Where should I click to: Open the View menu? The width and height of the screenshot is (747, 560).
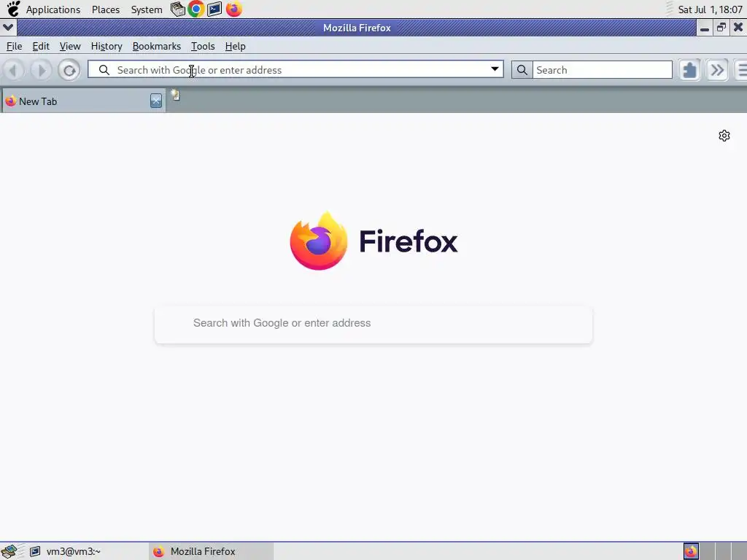click(x=70, y=46)
